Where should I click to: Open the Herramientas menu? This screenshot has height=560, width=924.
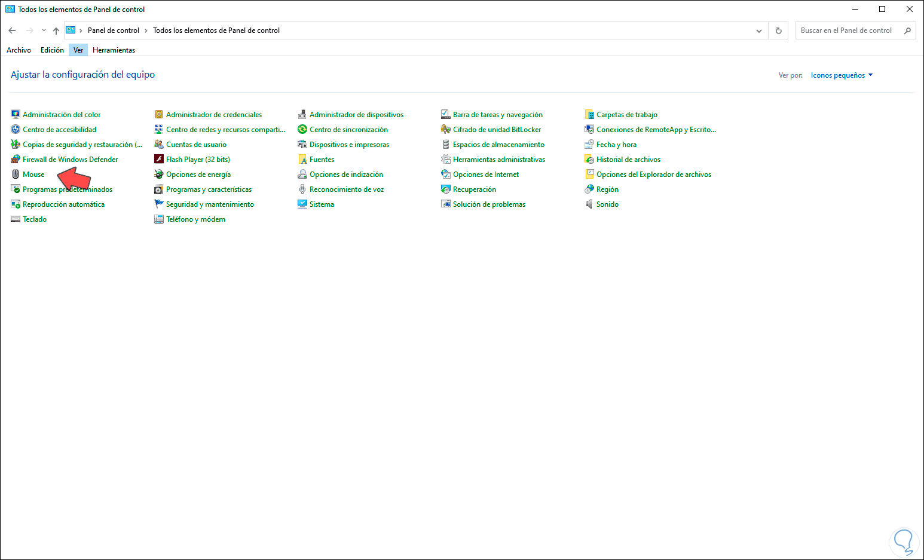(114, 50)
